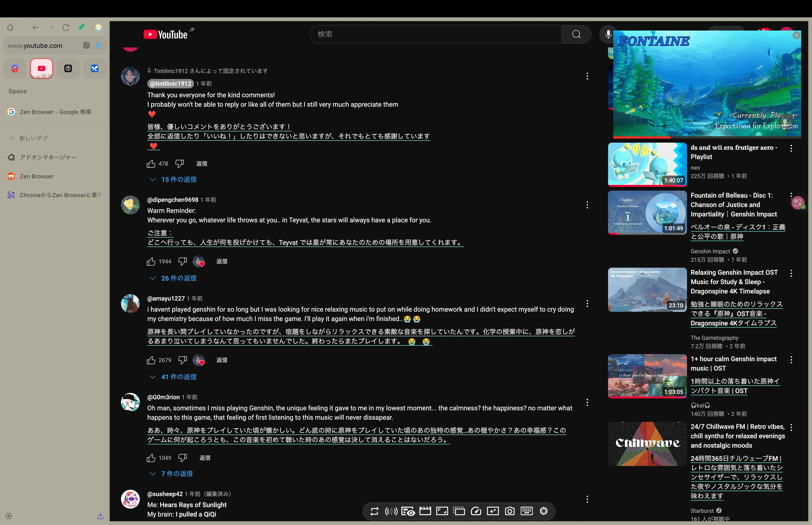Like the pinned @tintilinic1912 comment
The height and width of the screenshot is (525, 812).
pyautogui.click(x=151, y=164)
